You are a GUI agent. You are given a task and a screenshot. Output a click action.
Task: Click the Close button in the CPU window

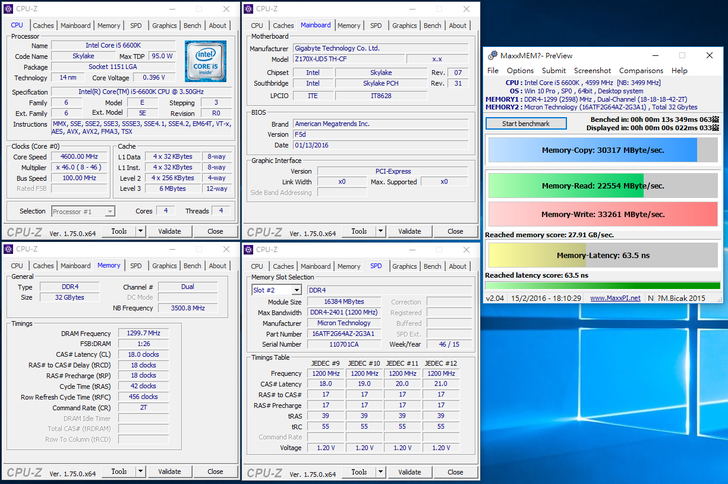[x=215, y=231]
